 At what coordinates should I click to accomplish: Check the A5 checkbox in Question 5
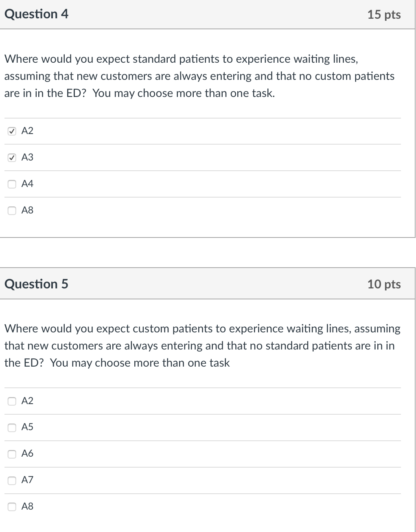(x=11, y=427)
